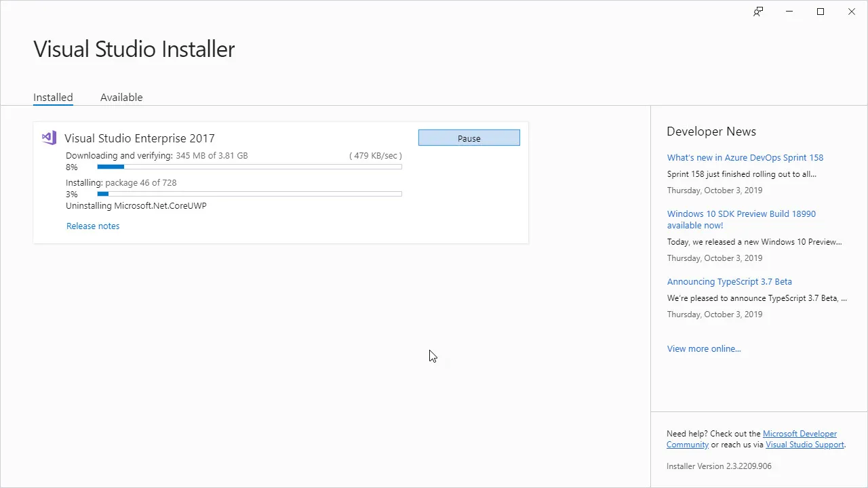Click 'Visual Studio Enterprise 2017' product title

point(140,138)
